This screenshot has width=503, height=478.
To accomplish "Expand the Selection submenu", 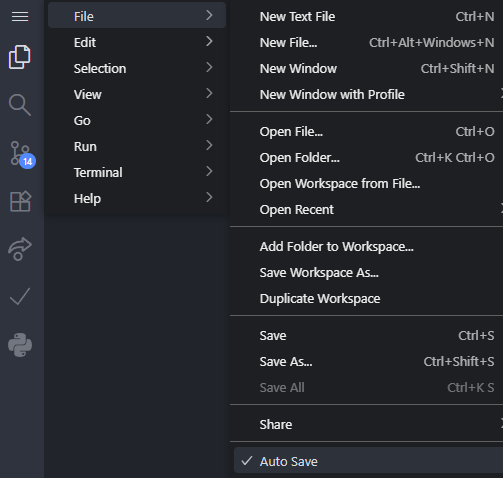I will click(137, 68).
